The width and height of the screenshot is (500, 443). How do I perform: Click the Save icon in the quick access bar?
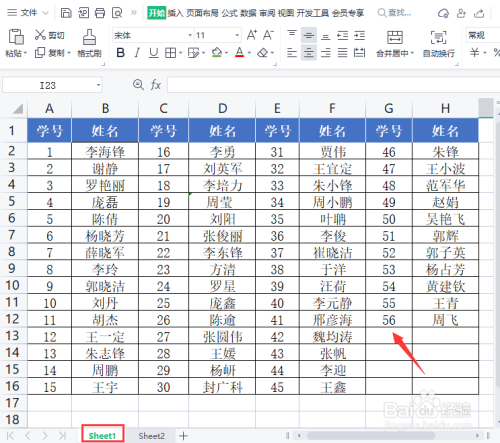66,13
